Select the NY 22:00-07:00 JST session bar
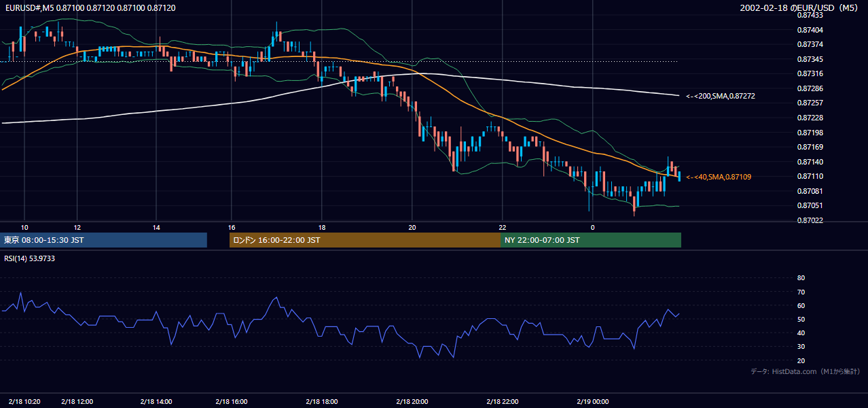The width and height of the screenshot is (868, 408). click(591, 240)
